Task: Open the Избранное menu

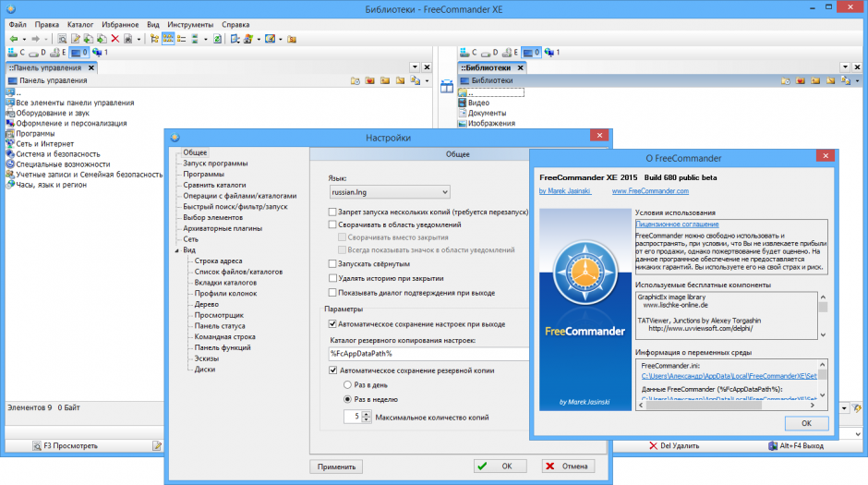Action: [x=120, y=25]
